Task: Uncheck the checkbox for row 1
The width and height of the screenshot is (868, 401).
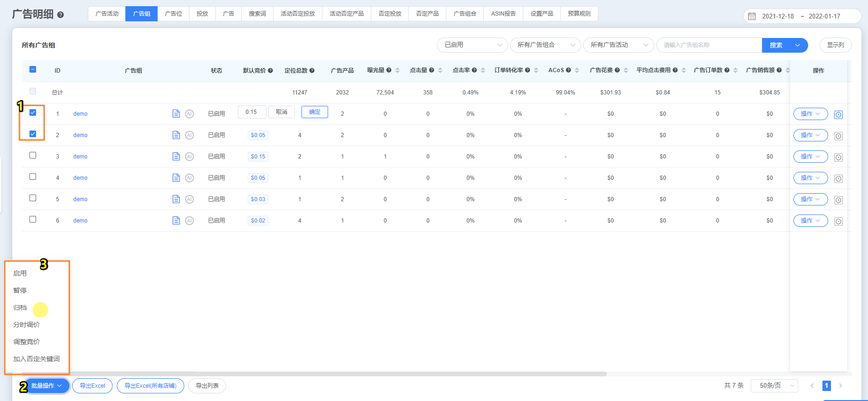Action: coord(33,112)
